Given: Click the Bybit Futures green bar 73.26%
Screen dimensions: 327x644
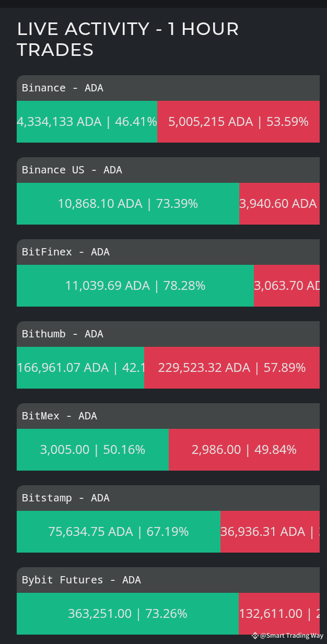Looking at the screenshot, I should [128, 614].
